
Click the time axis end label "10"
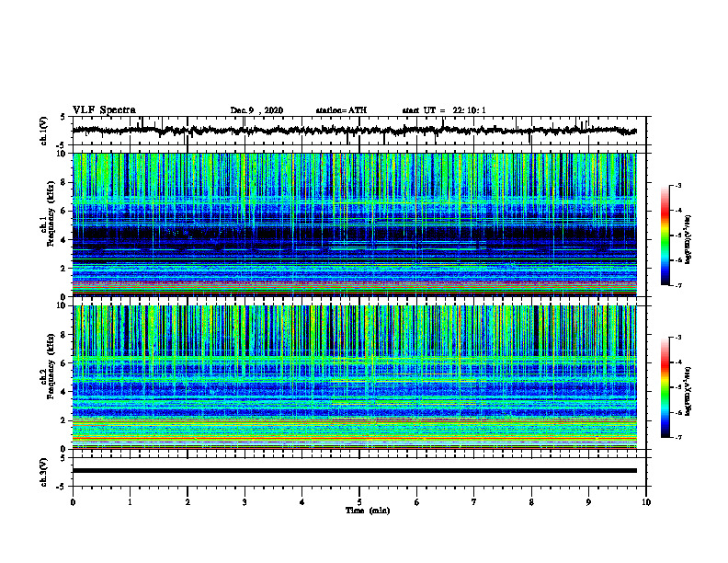[x=646, y=502]
